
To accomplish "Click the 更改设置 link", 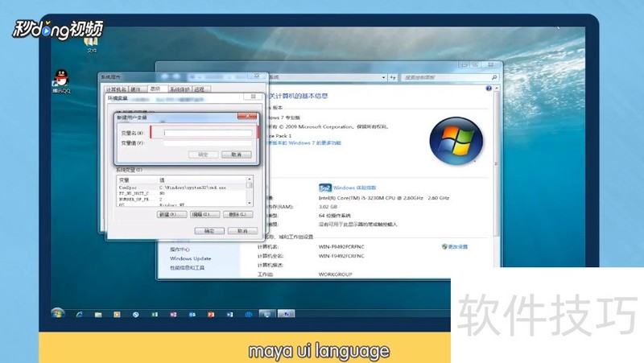I will tap(457, 247).
